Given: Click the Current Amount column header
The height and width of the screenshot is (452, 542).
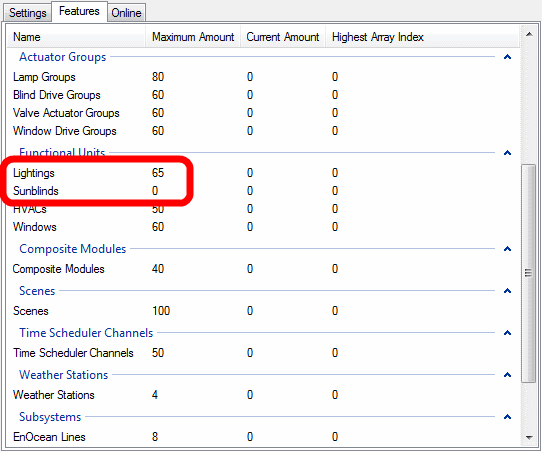Looking at the screenshot, I should pyautogui.click(x=283, y=37).
